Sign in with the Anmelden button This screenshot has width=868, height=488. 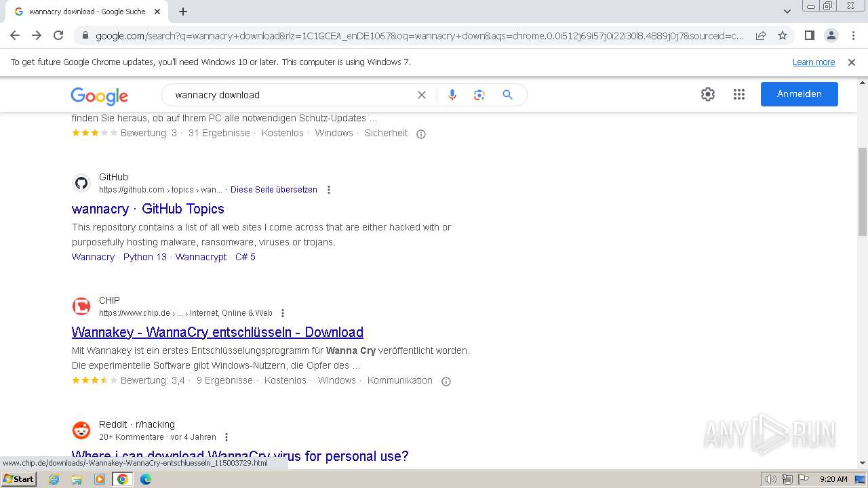pos(799,94)
